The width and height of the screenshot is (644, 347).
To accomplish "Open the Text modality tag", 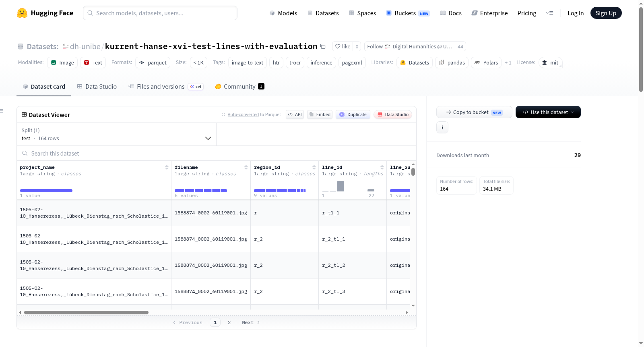I will pyautogui.click(x=93, y=62).
